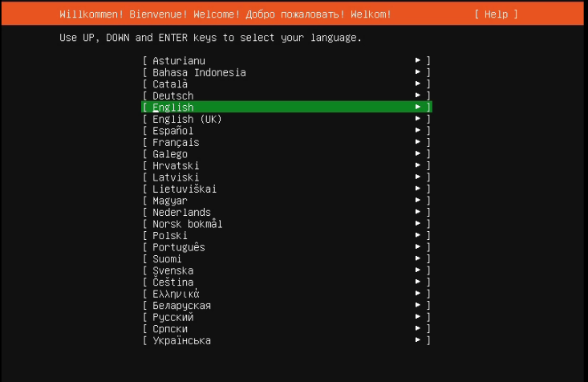Click the arrow icon next to Hrvatski
Screen dimensions: 588x382
418,165
